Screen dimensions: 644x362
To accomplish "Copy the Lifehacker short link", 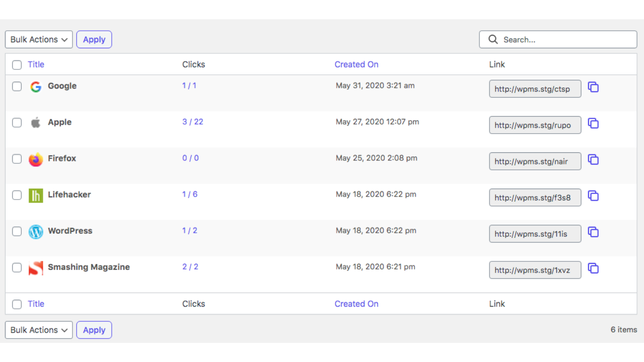I will [593, 196].
